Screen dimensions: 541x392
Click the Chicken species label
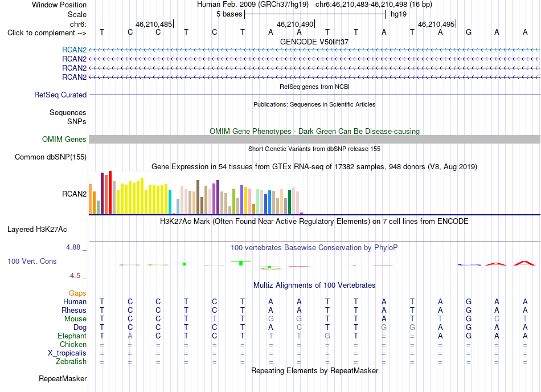(73, 344)
